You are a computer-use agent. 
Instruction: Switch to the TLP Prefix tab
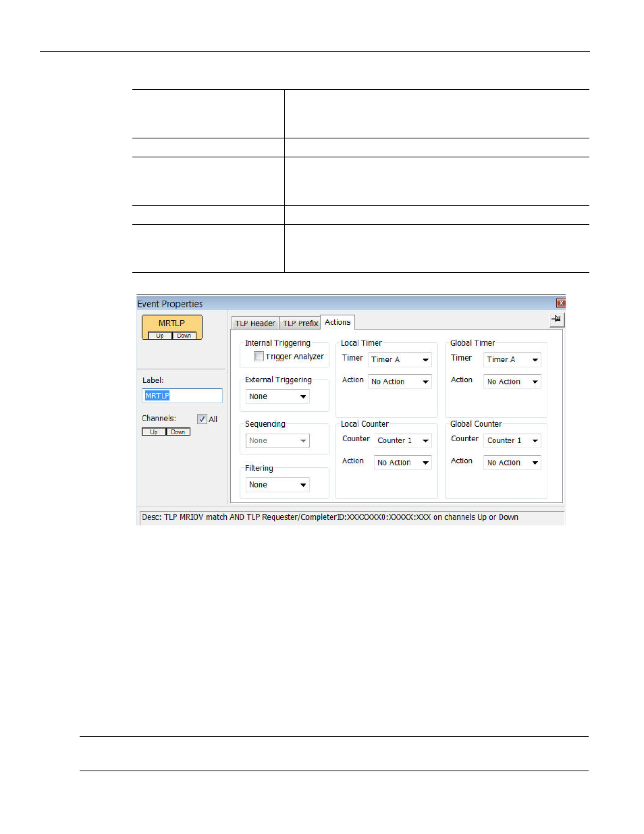click(300, 323)
